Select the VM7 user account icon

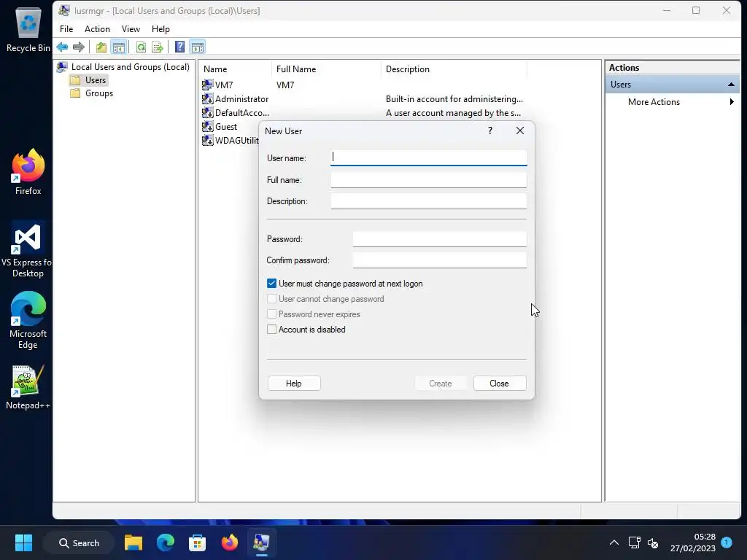tap(208, 85)
